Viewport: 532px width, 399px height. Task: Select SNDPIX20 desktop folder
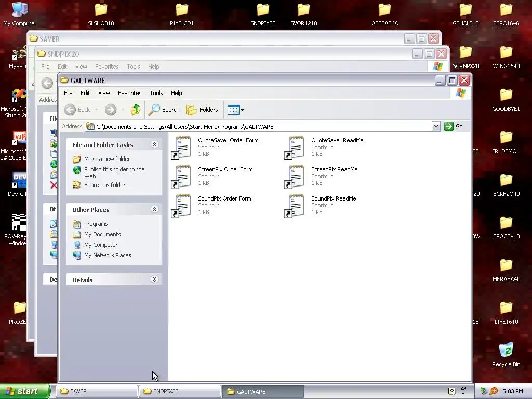point(263,15)
